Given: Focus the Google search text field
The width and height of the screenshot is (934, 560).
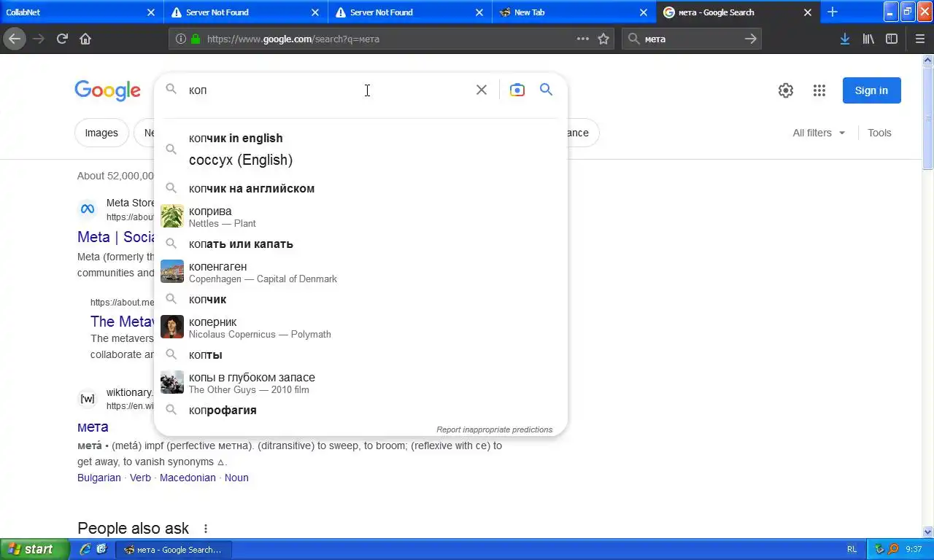Looking at the screenshot, I should [x=328, y=90].
